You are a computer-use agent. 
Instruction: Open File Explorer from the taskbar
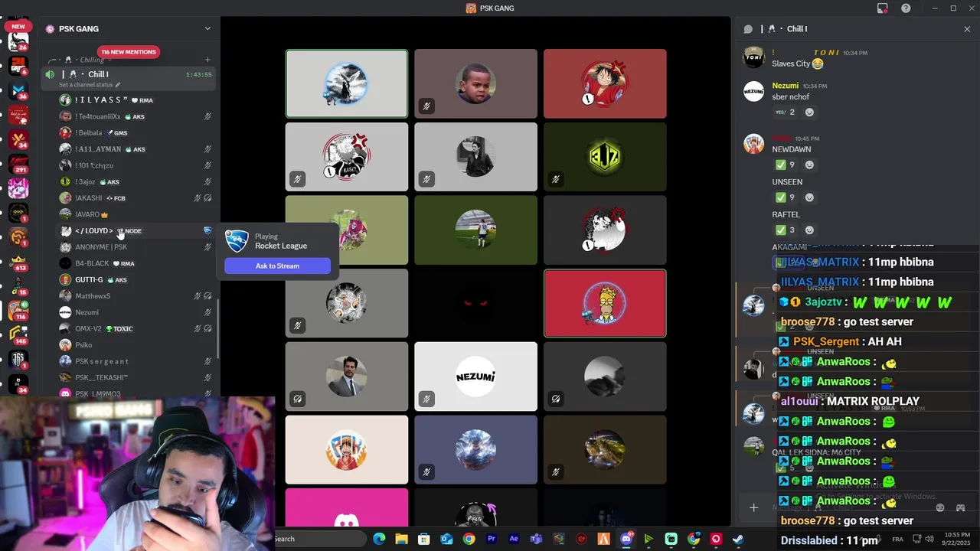pos(401,539)
